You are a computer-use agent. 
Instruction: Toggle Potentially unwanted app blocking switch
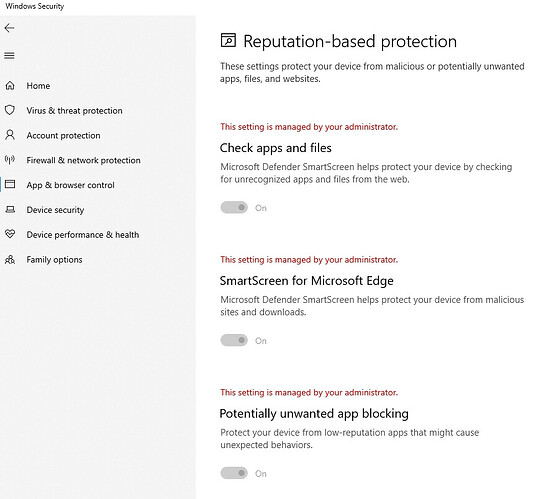234,473
